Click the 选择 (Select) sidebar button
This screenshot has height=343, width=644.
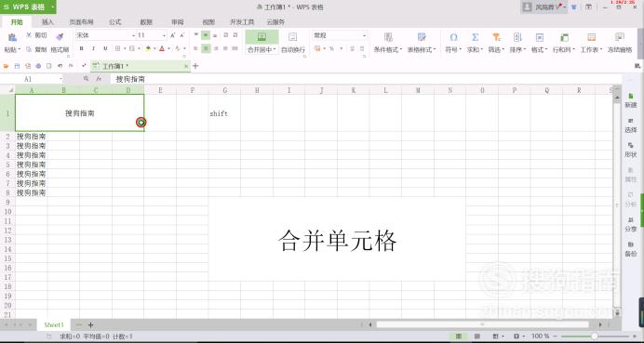[631, 125]
